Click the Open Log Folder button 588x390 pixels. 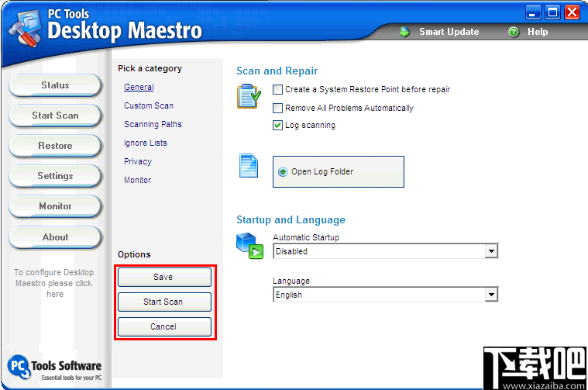coord(339,172)
